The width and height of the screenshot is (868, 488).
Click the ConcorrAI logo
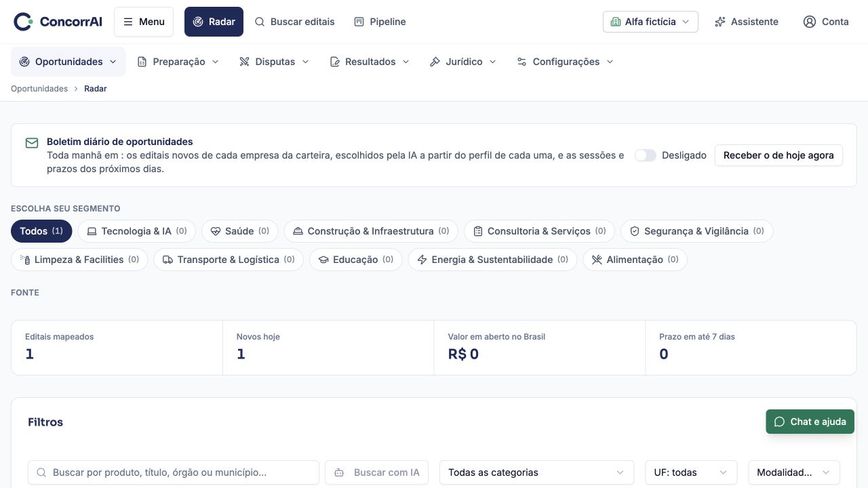(58, 22)
